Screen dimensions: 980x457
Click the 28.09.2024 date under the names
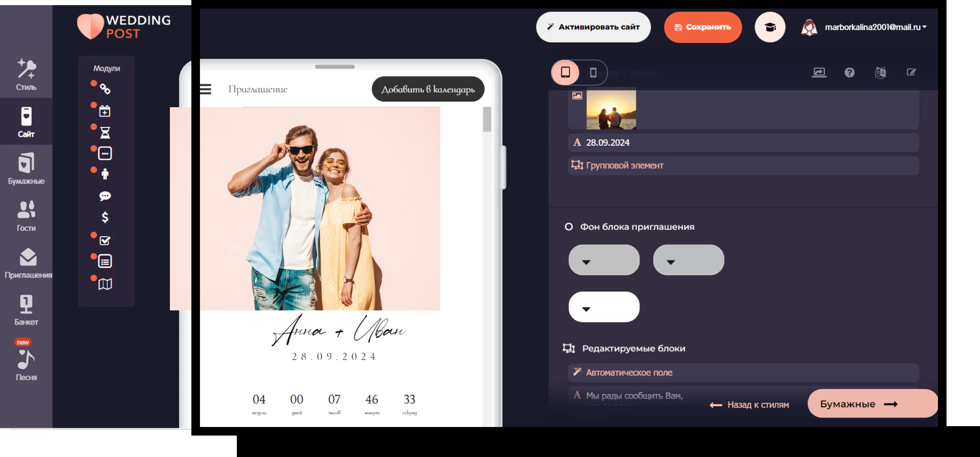(334, 357)
